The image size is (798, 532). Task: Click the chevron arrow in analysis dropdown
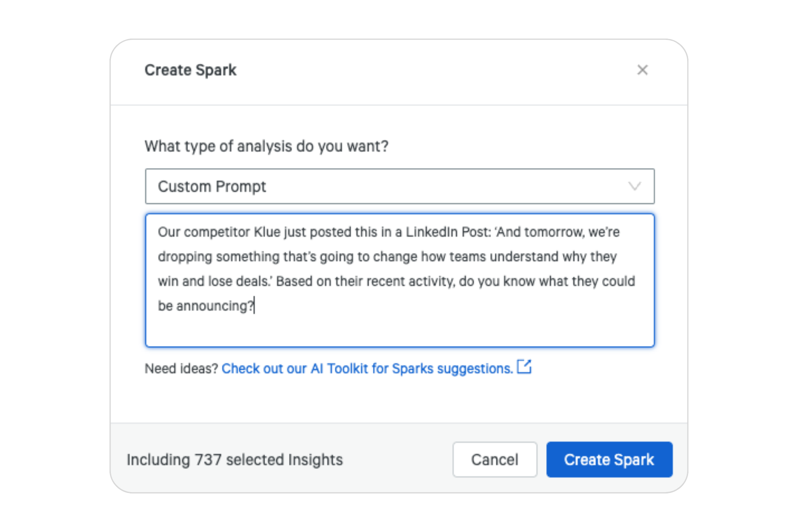(x=634, y=186)
